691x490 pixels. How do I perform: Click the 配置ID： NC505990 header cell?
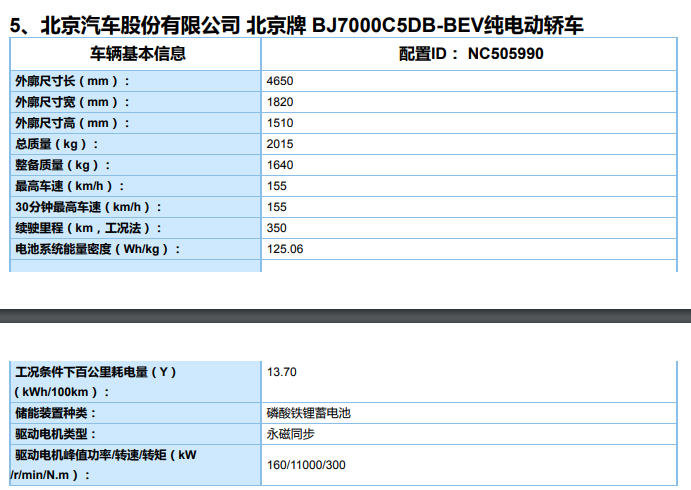point(469,54)
